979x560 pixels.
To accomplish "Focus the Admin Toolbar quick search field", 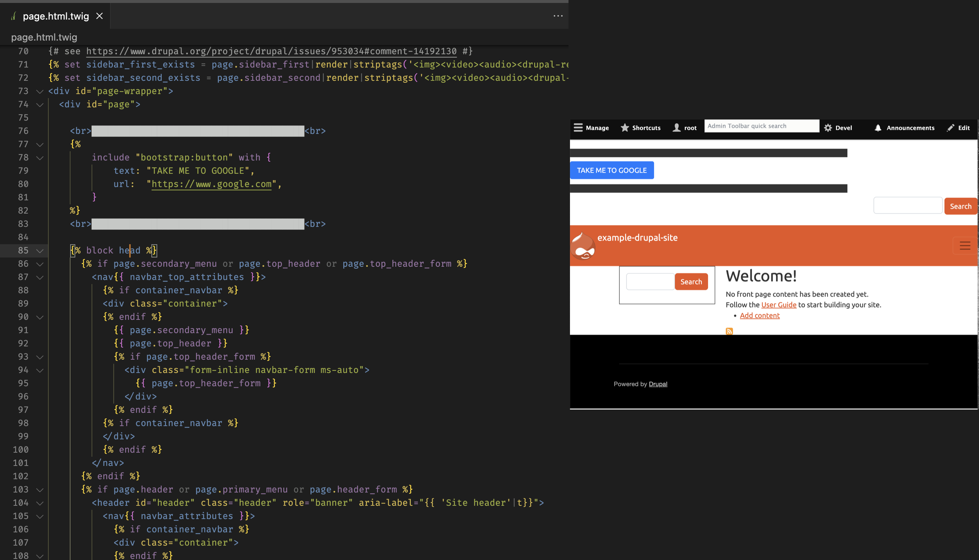I will [761, 126].
